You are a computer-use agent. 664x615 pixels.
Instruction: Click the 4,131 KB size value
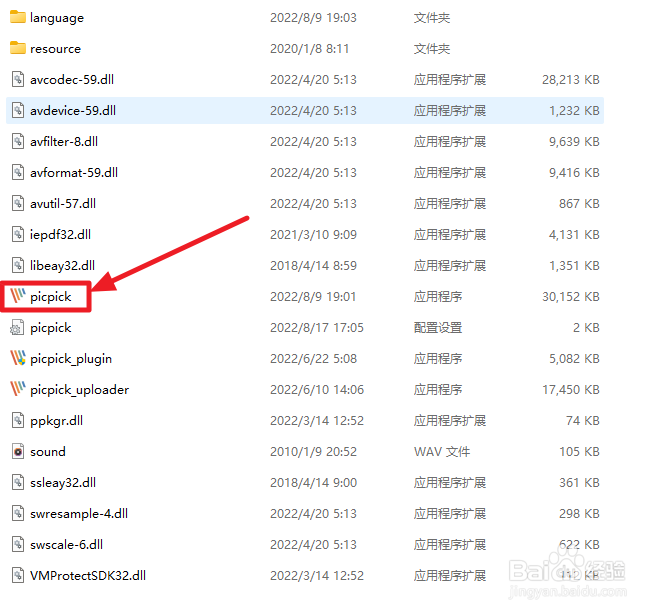click(x=574, y=234)
